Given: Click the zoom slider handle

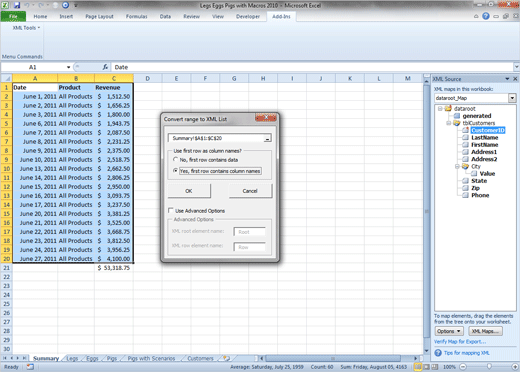Looking at the screenshot, I should [489, 367].
